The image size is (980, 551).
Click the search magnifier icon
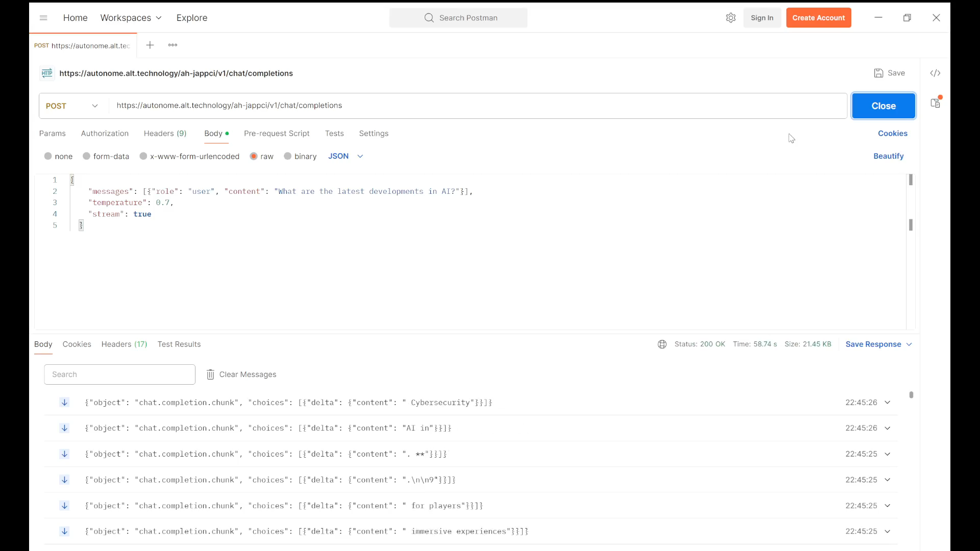(x=429, y=18)
